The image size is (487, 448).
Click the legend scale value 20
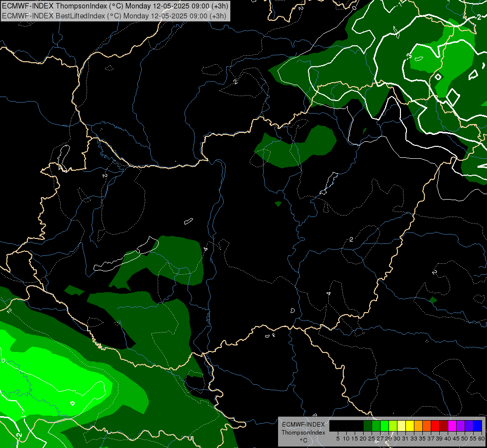tap(363, 439)
